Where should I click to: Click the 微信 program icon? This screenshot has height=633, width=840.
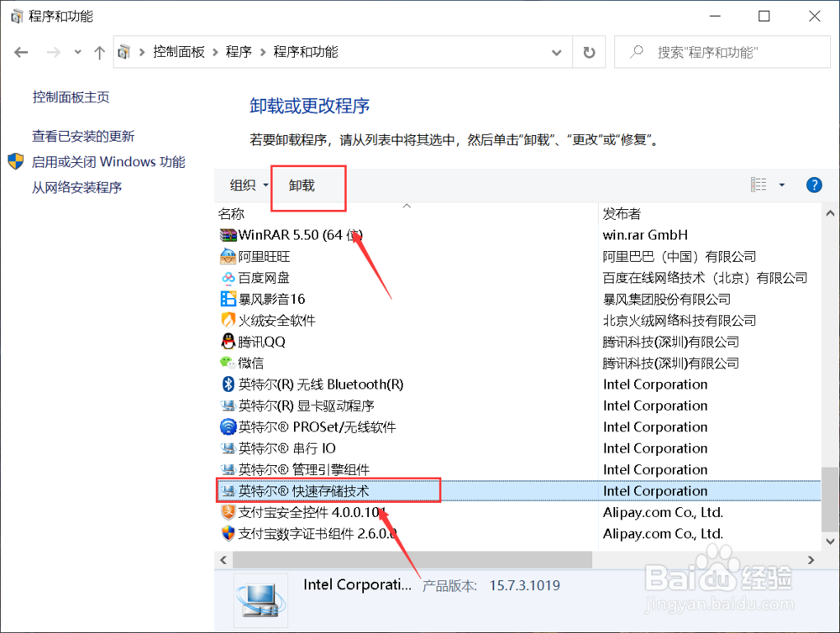[x=228, y=363]
